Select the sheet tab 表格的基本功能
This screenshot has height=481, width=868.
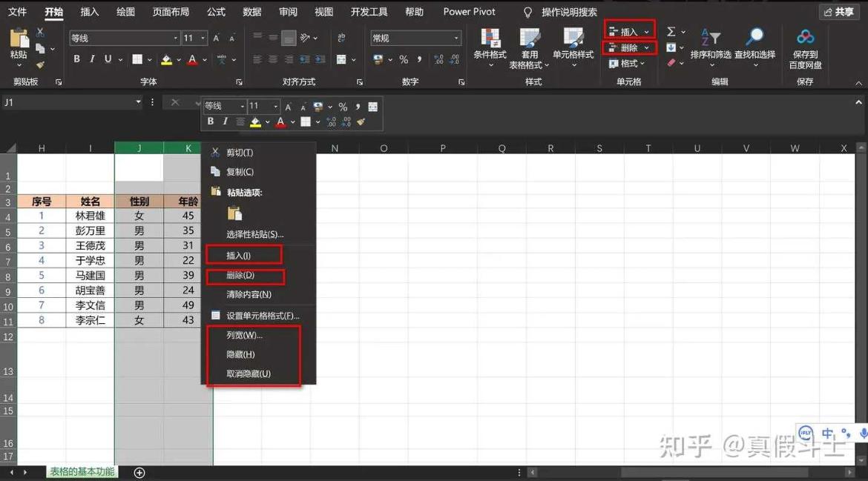click(82, 471)
